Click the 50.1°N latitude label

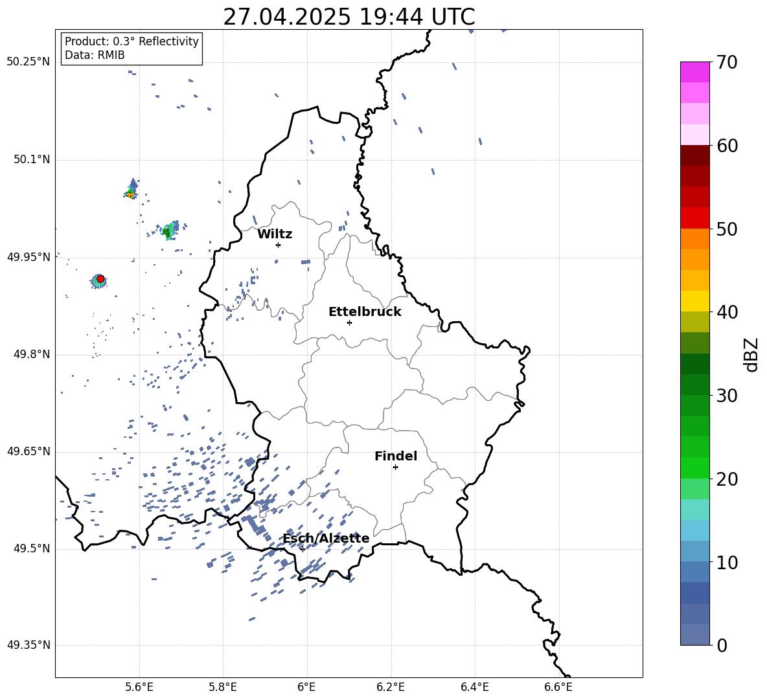click(32, 159)
